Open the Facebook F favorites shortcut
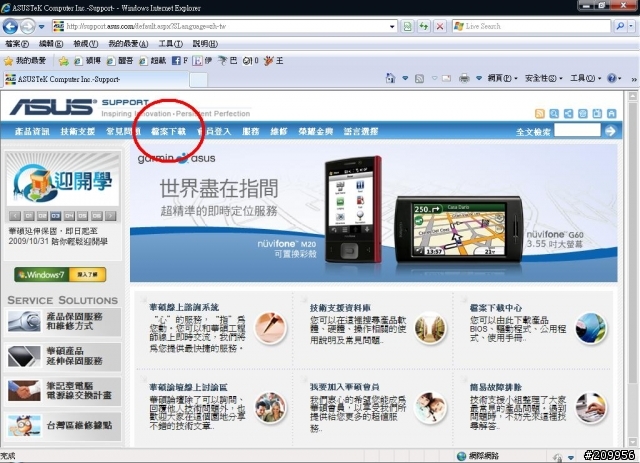 pyautogui.click(x=180, y=61)
